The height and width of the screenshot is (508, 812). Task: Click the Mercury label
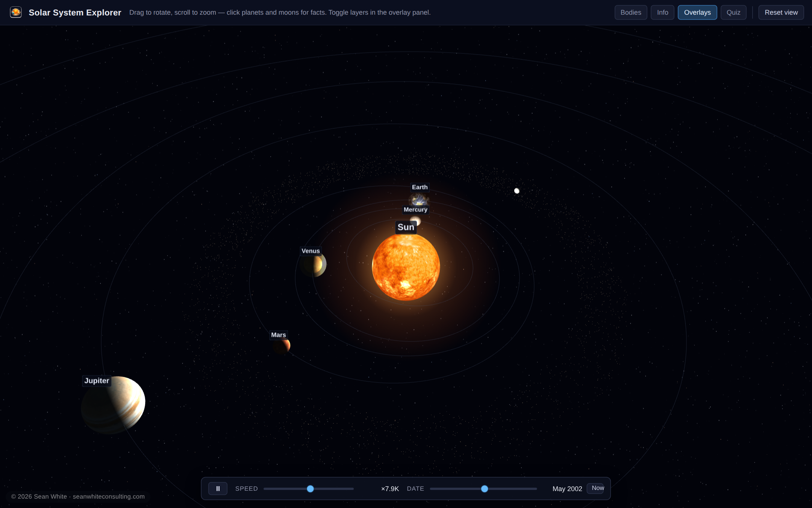click(x=415, y=210)
